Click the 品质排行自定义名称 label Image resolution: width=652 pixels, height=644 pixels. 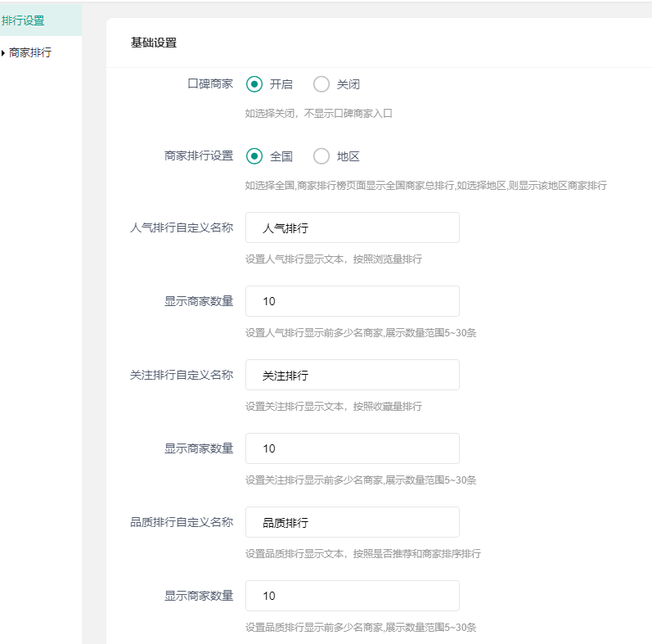pyautogui.click(x=182, y=522)
